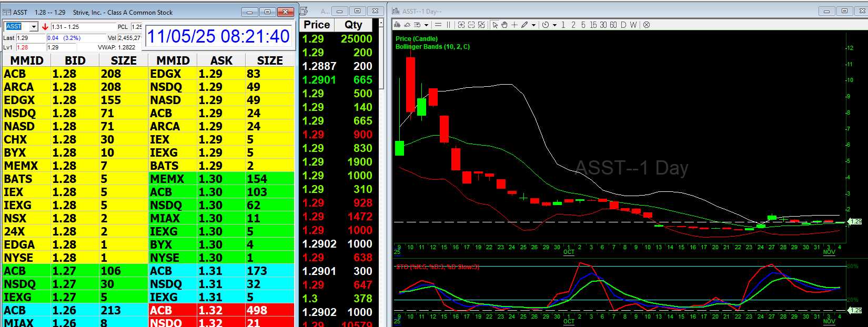The height and width of the screenshot is (327, 868).
Task: Click the zoom in chart icon
Action: tap(461, 25)
